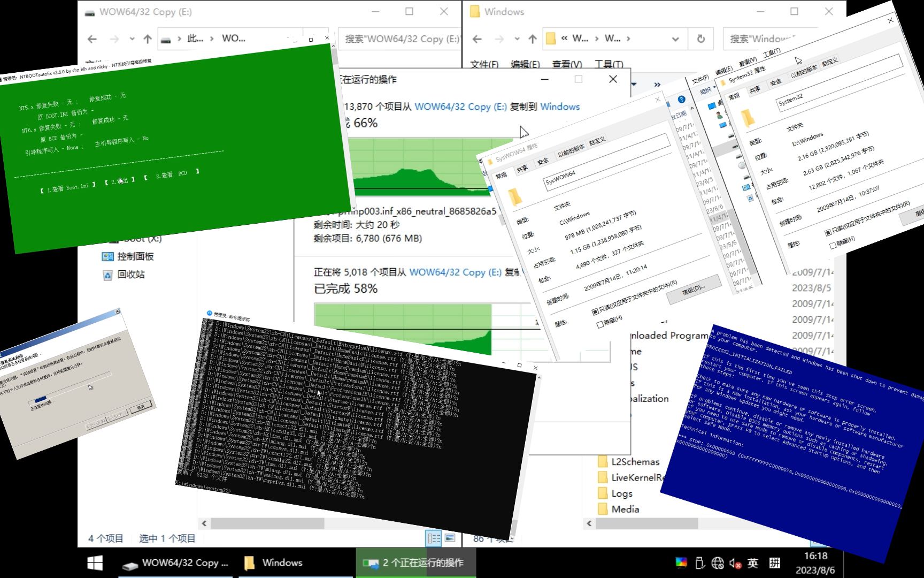Go up one level in WOW64/32 Copy explorer
Viewport: 924px width, 578px height.
(x=148, y=39)
